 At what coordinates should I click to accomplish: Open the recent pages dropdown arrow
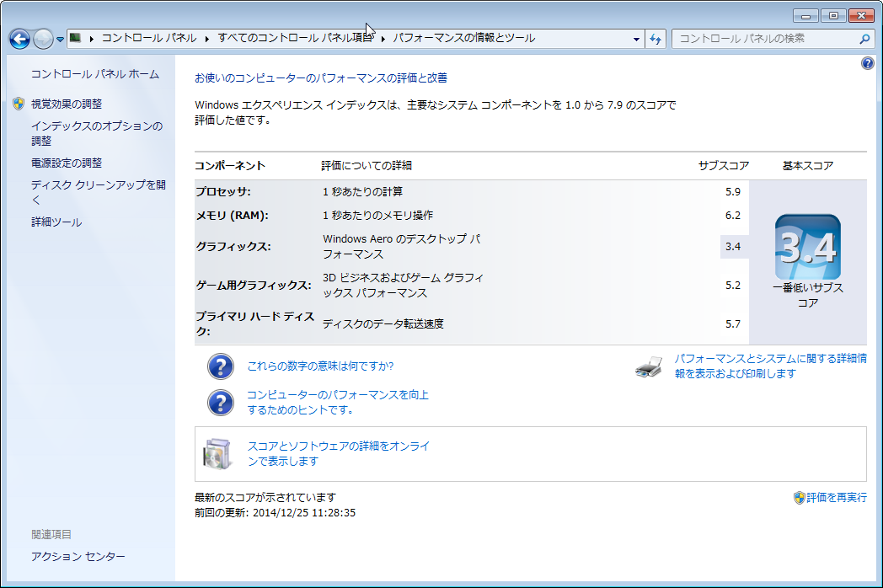point(60,40)
